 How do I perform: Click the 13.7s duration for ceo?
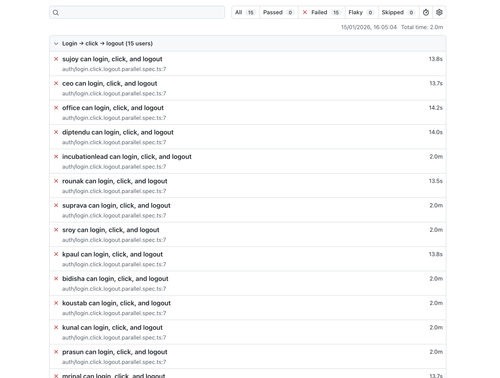click(436, 83)
